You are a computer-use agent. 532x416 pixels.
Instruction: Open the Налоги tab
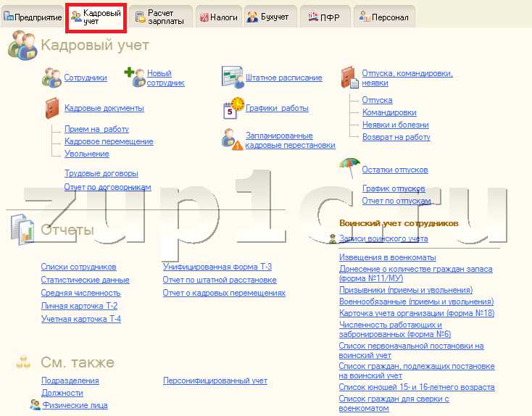point(219,17)
